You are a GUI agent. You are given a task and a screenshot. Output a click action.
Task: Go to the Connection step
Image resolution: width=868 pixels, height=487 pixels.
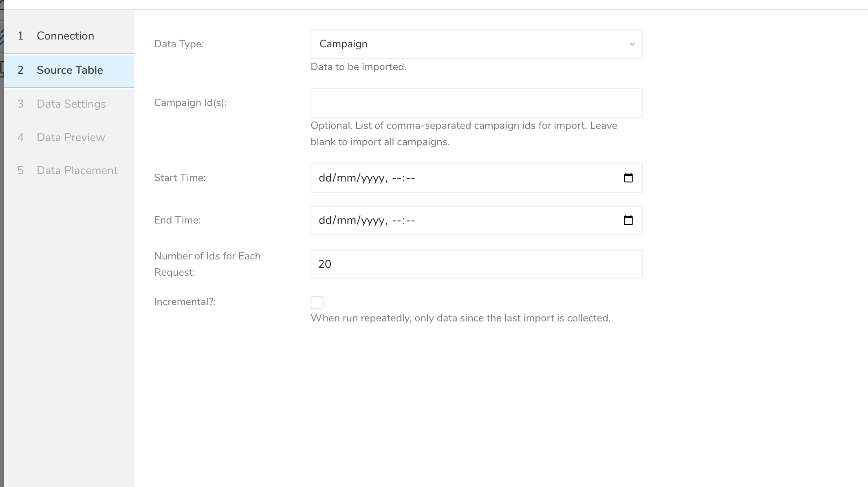click(65, 36)
